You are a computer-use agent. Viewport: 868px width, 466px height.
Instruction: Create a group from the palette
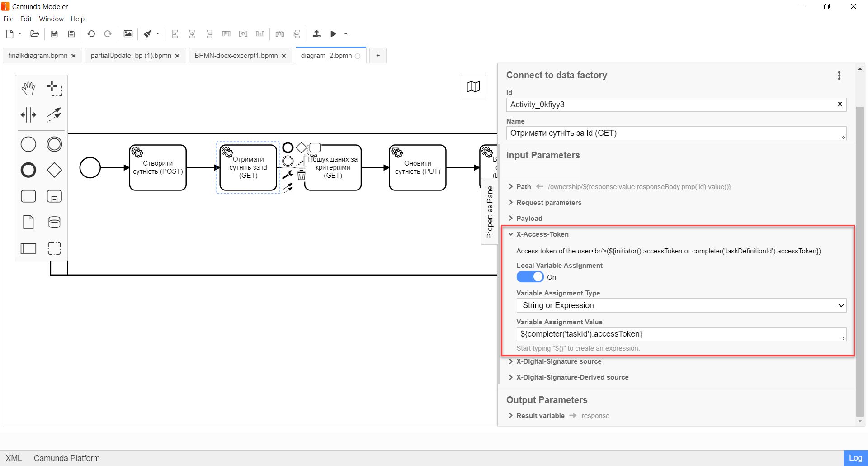(54, 248)
